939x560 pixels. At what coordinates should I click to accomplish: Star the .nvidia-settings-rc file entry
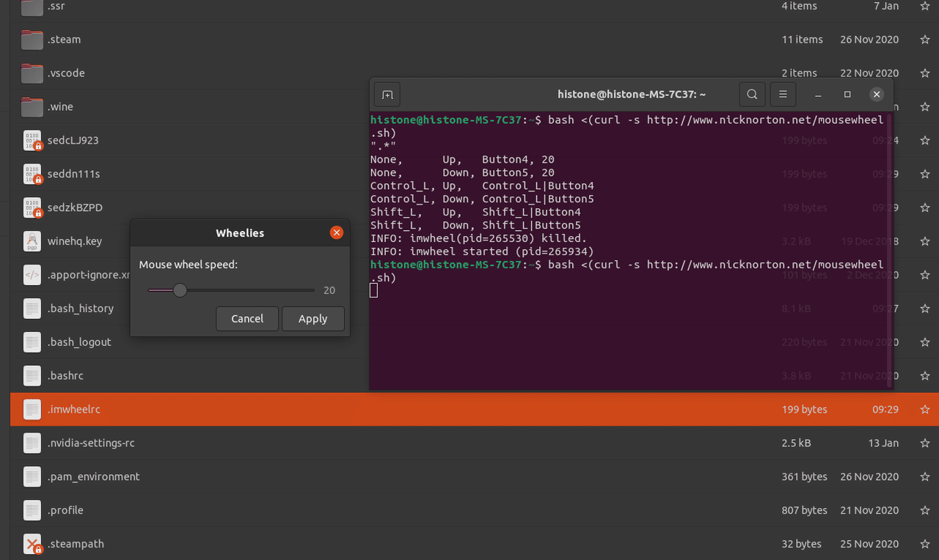point(924,443)
